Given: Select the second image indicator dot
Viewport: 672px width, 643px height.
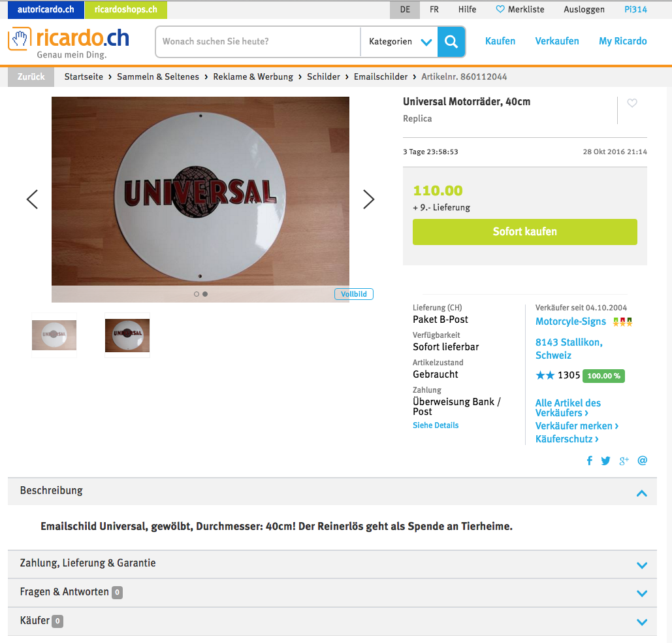Looking at the screenshot, I should (205, 294).
